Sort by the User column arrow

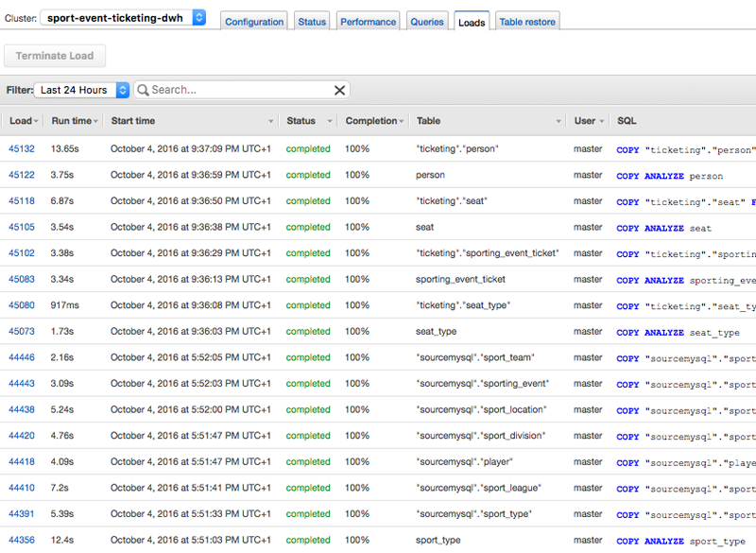pyautogui.click(x=604, y=121)
